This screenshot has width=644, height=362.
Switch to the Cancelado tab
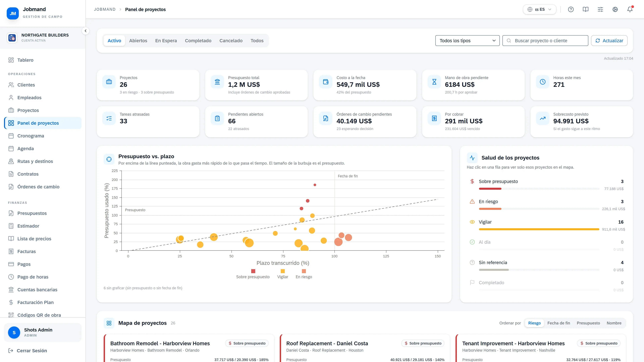tap(231, 40)
